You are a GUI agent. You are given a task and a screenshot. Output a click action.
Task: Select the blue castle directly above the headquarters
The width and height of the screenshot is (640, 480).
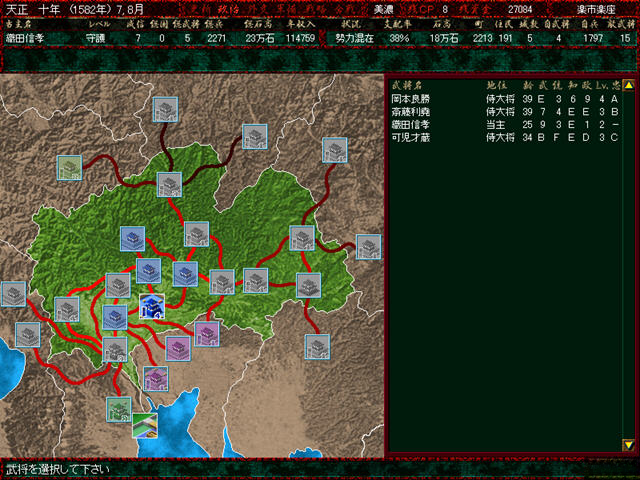click(149, 271)
